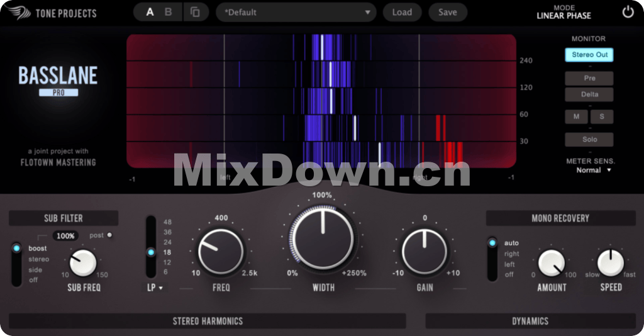644x336 pixels.
Task: Set sub filter mode to side
Action: pos(35,270)
